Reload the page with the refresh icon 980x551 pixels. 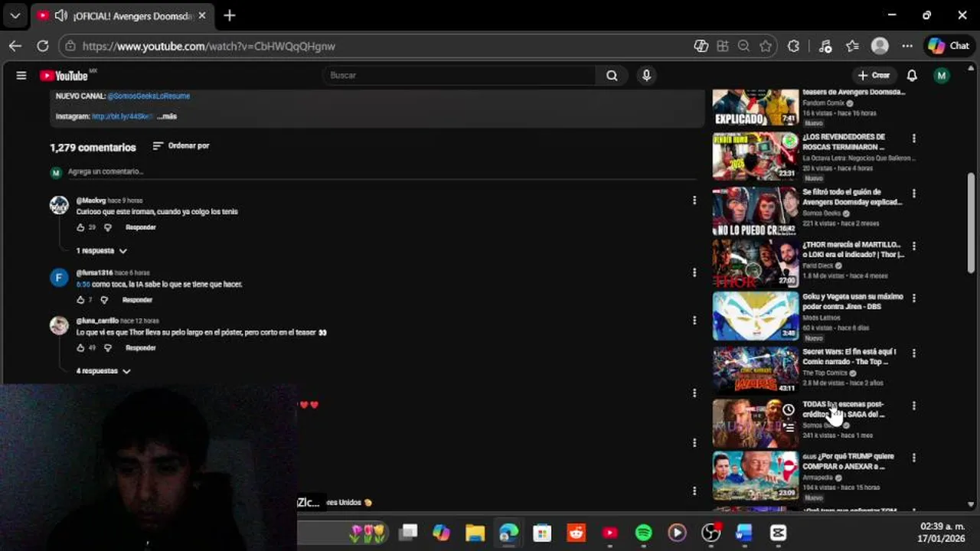[43, 46]
